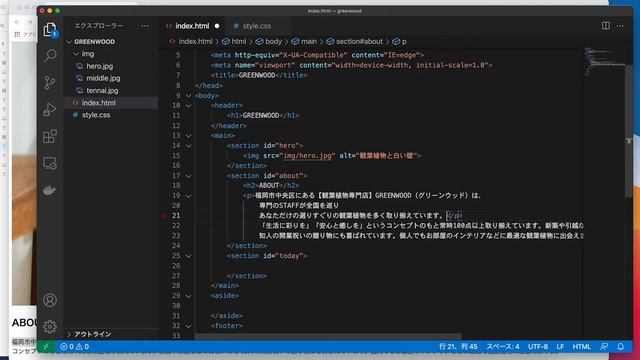This screenshot has width=640, height=360.
Task: Switch to the index.html tab
Action: click(x=192, y=26)
